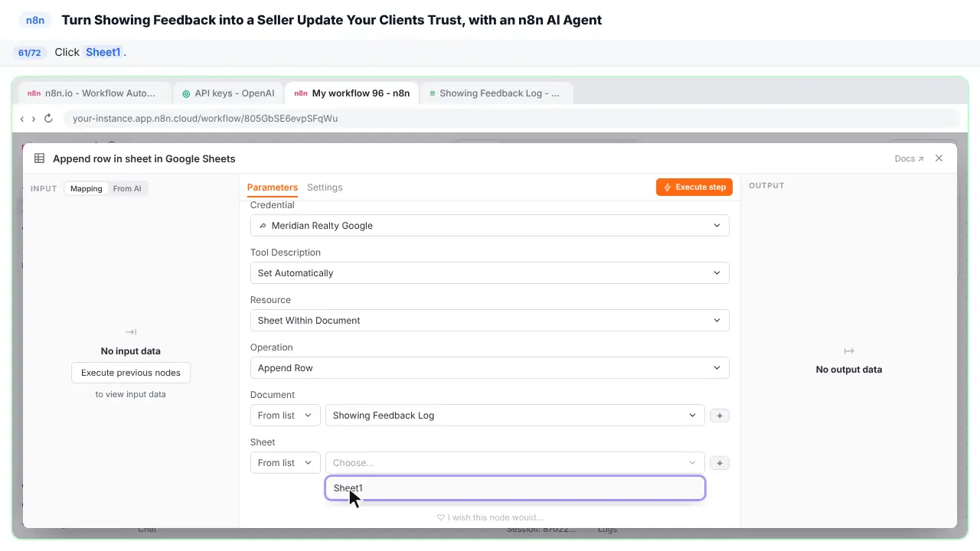Open the Docs external link
The height and width of the screenshot is (551, 980).
(x=909, y=158)
